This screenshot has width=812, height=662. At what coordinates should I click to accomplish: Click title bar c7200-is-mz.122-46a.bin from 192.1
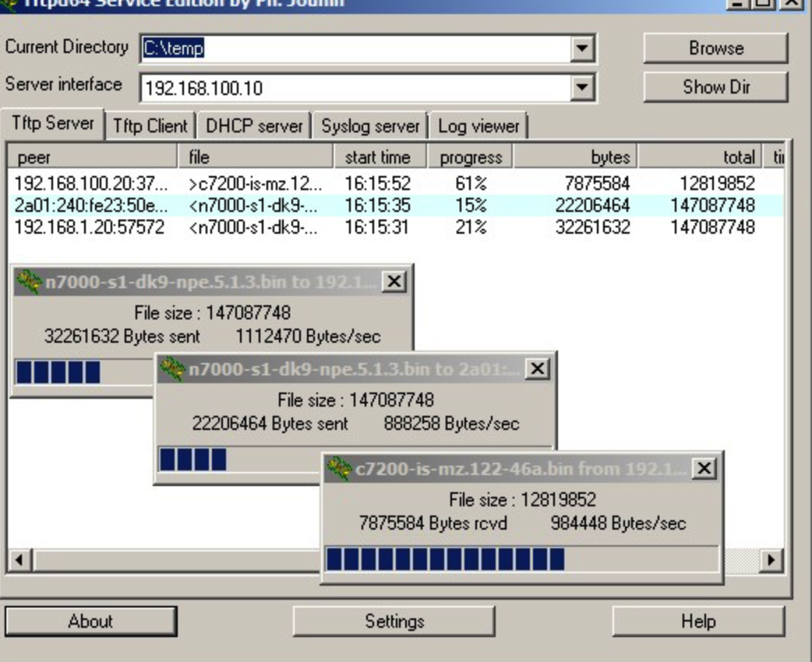point(521,468)
